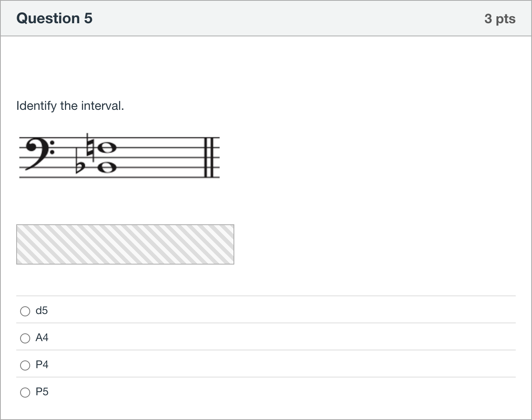
Task: Click the 'Identify the interval.' prompt text
Action: [70, 106]
